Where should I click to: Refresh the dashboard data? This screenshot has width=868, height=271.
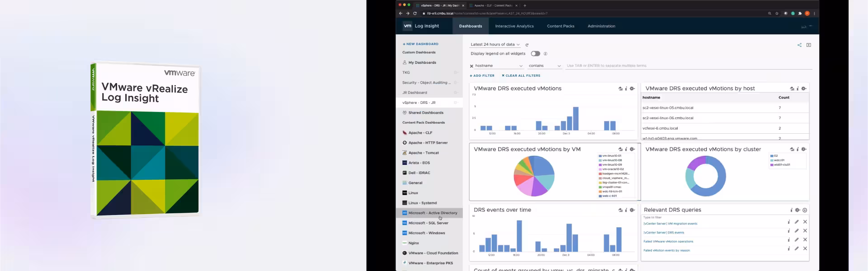pos(527,45)
